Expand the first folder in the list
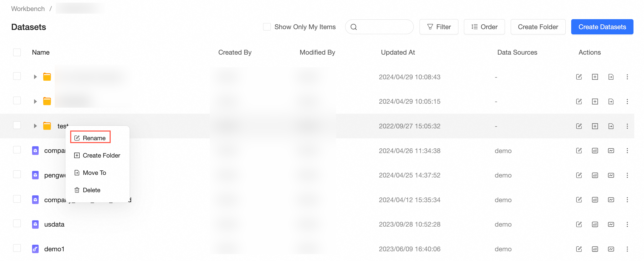This screenshot has height=261, width=644. pos(35,77)
